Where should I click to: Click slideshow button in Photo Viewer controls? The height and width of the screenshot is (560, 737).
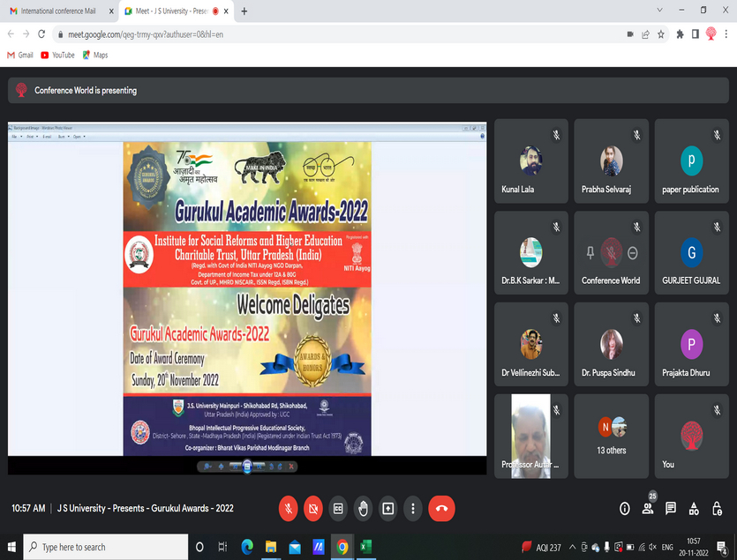pyautogui.click(x=247, y=467)
